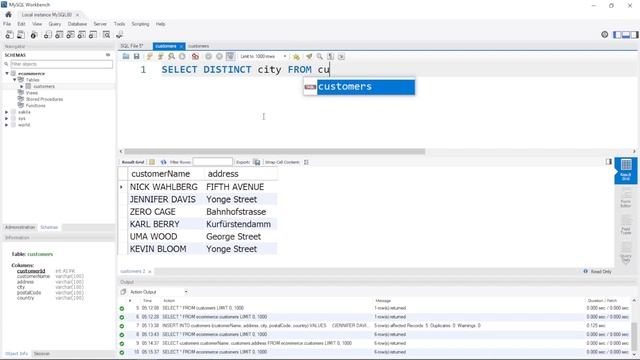This screenshot has height=360, width=640.
Task: Save snippet with the star icon
Action: [x=296, y=56]
